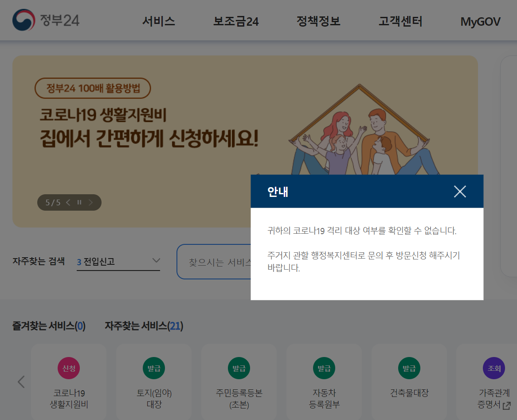
Task: Open the 고객센터 menu
Action: pos(400,21)
